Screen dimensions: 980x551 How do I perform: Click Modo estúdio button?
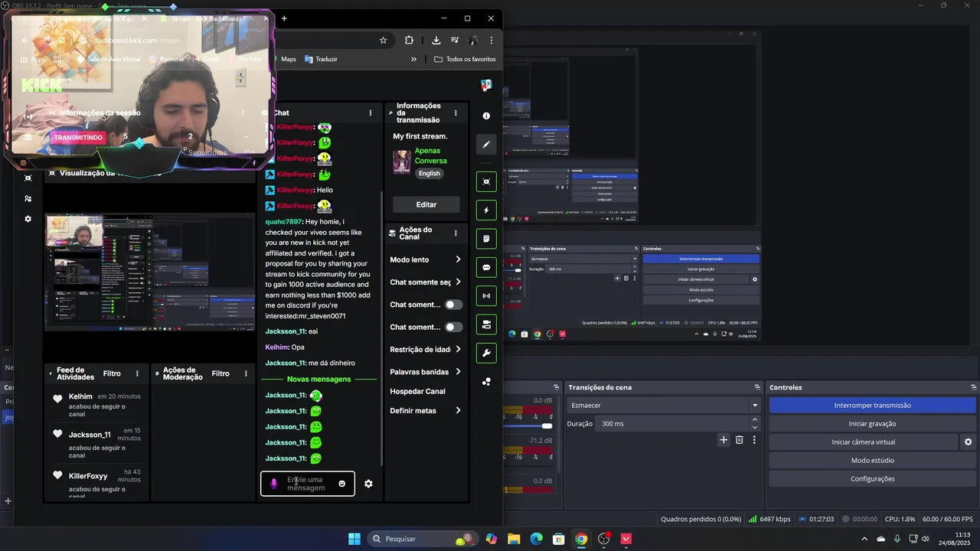point(873,460)
